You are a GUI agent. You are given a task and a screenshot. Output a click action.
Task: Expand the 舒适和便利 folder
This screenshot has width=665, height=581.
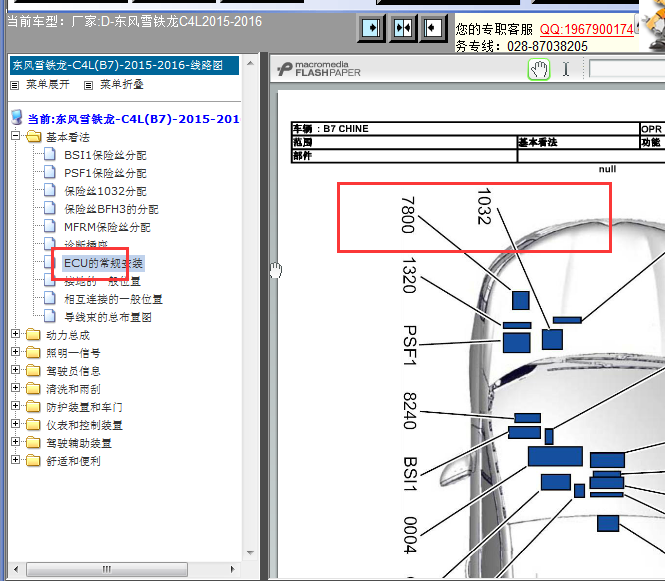[16, 460]
